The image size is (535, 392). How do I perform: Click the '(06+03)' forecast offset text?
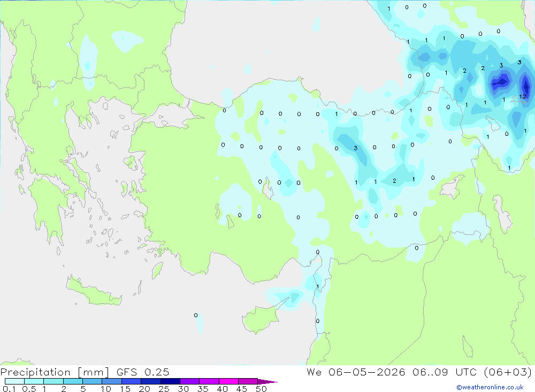pyautogui.click(x=507, y=372)
